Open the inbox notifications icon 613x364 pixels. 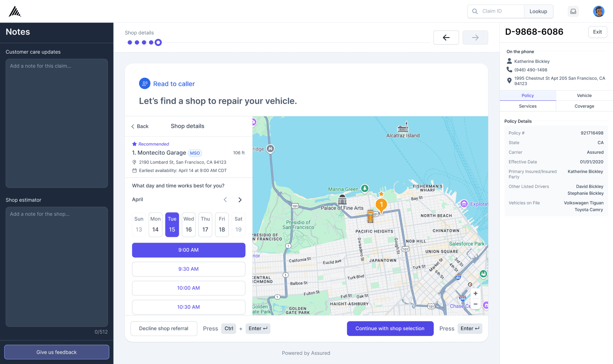573,11
